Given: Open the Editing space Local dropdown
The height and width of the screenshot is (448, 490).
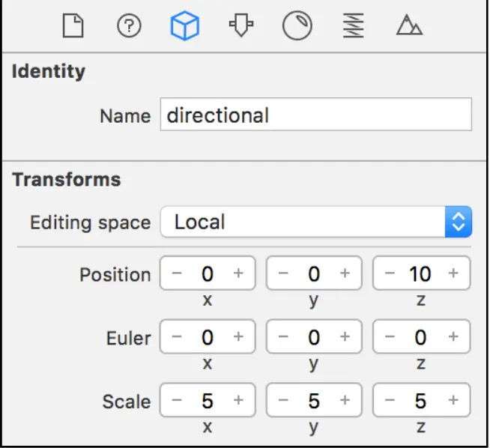Looking at the screenshot, I should (315, 222).
